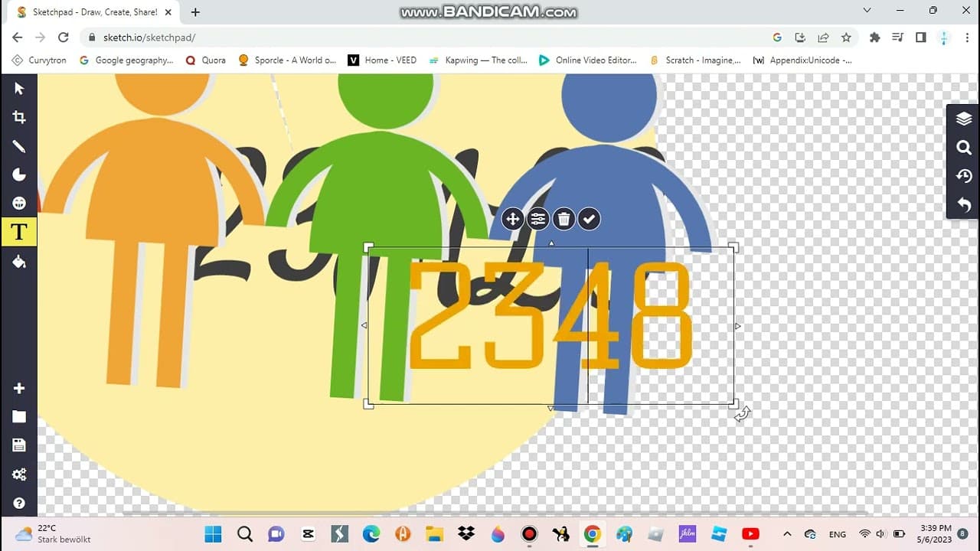
Task: Open the Clipart smiley tool
Action: (x=19, y=204)
